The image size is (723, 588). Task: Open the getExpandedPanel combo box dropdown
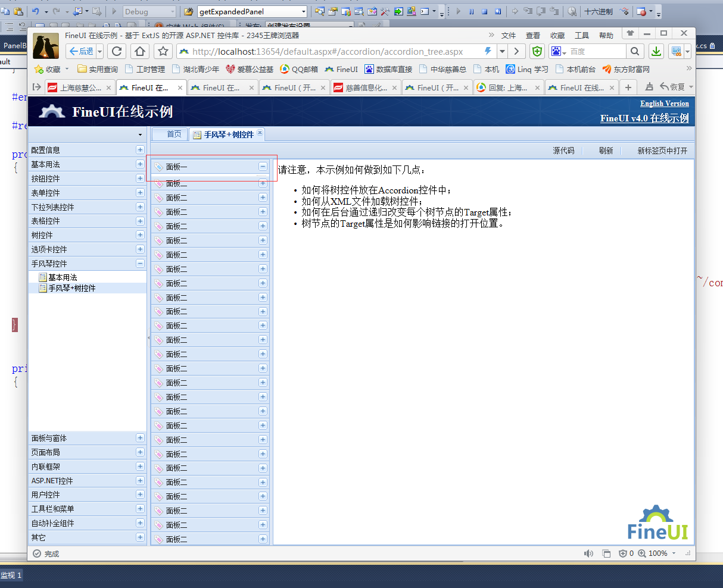303,11
